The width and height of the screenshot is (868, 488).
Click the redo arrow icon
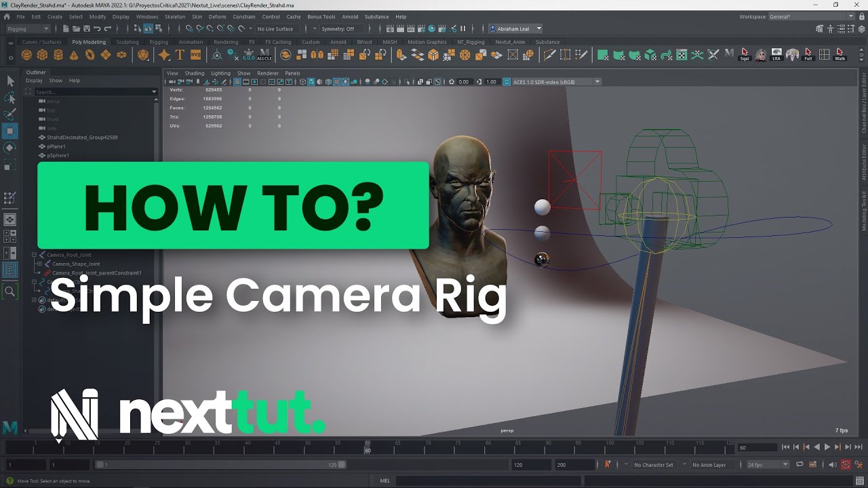coord(107,28)
